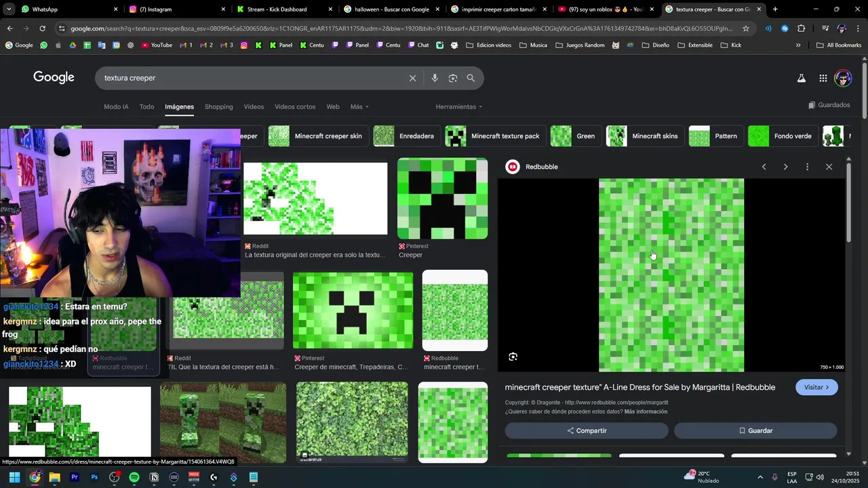868x488 pixels.
Task: Switch to the Videos cortos tab
Action: click(x=295, y=106)
